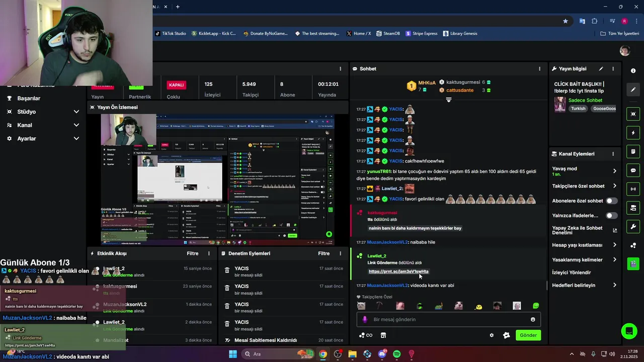This screenshot has height=362, width=644.
Task: Open File Explorer from the taskbar
Action: (x=352, y=354)
